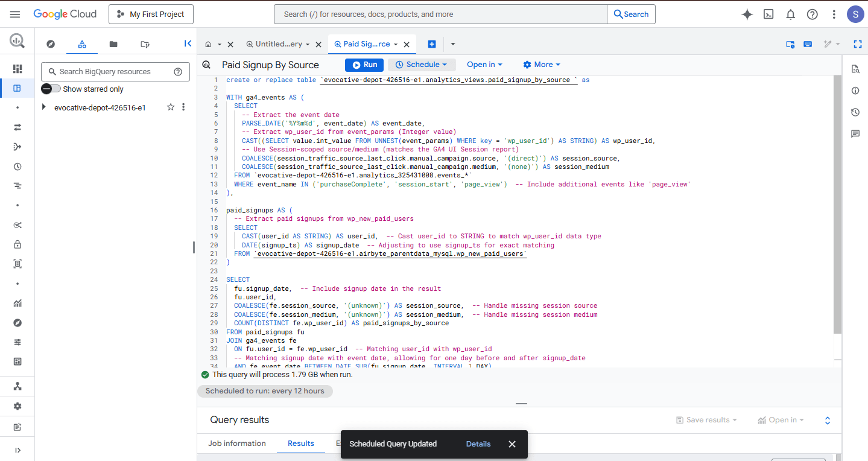Expand evocative-depot-426516-e1 project tree
This screenshot has width=868, height=461.
[x=43, y=107]
